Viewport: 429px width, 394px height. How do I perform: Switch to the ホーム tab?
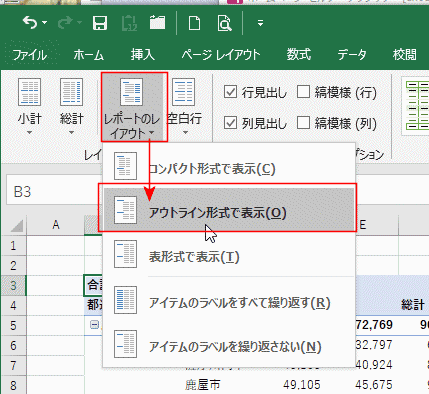(89, 54)
